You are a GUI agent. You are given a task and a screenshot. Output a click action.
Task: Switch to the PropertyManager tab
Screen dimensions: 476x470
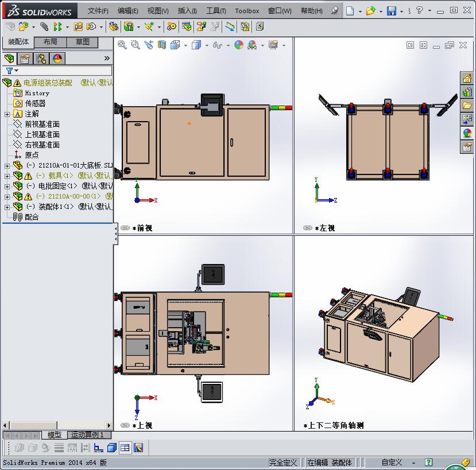(x=25, y=59)
